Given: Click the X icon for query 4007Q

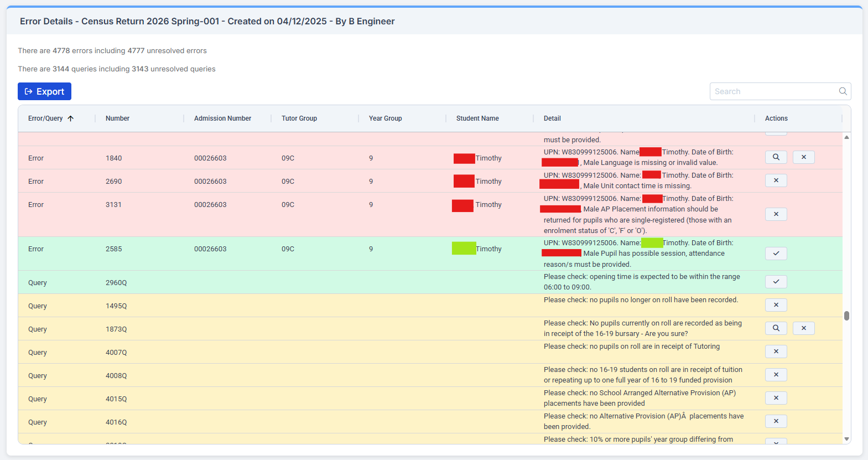Looking at the screenshot, I should (x=776, y=352).
